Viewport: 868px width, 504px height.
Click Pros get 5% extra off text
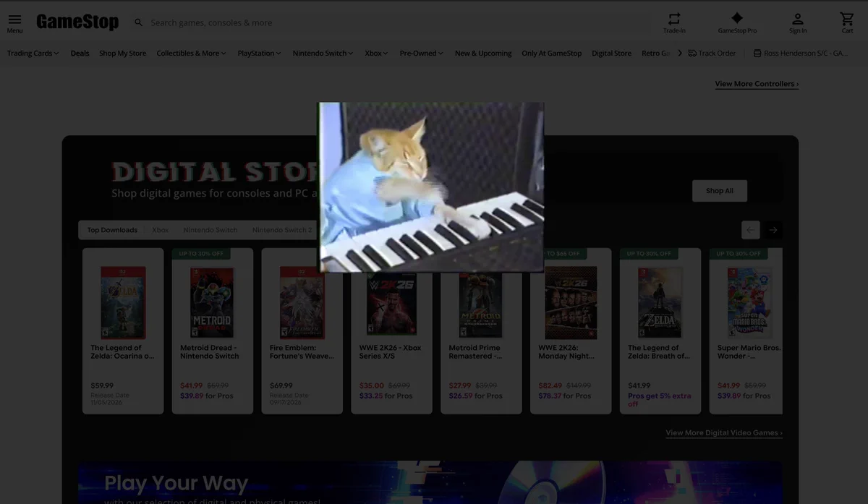(x=660, y=400)
